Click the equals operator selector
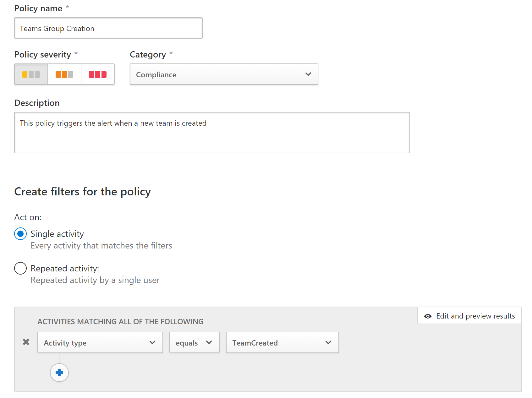Viewport: 532px width, 398px height. [x=194, y=343]
